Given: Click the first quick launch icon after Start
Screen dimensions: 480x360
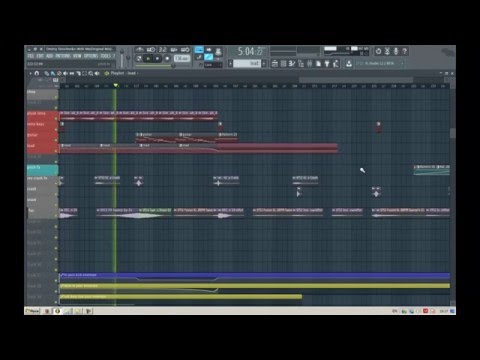Looking at the screenshot, I should 47,311.
